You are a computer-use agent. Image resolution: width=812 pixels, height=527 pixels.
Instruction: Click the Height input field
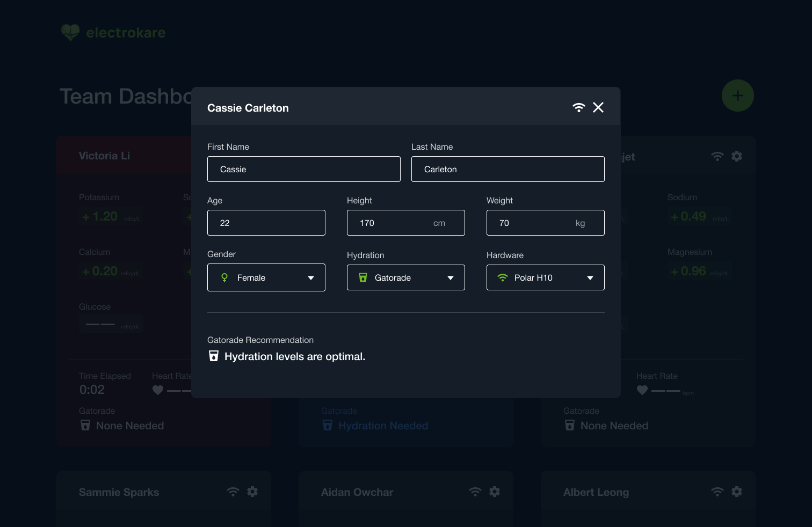pos(406,223)
